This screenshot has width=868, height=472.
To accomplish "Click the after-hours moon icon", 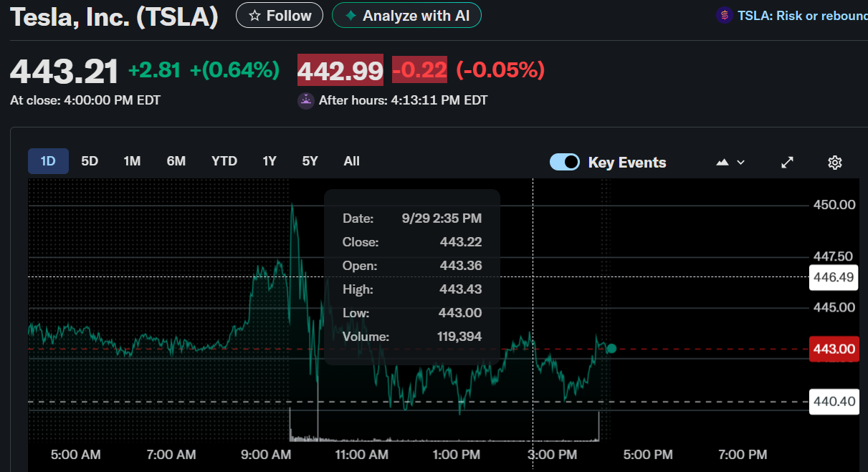I will 306,101.
